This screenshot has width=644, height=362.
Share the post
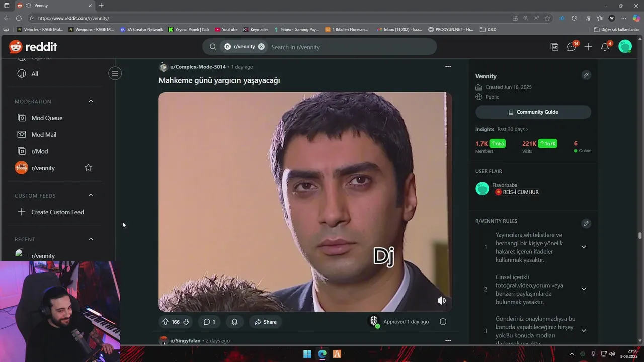coord(266,322)
